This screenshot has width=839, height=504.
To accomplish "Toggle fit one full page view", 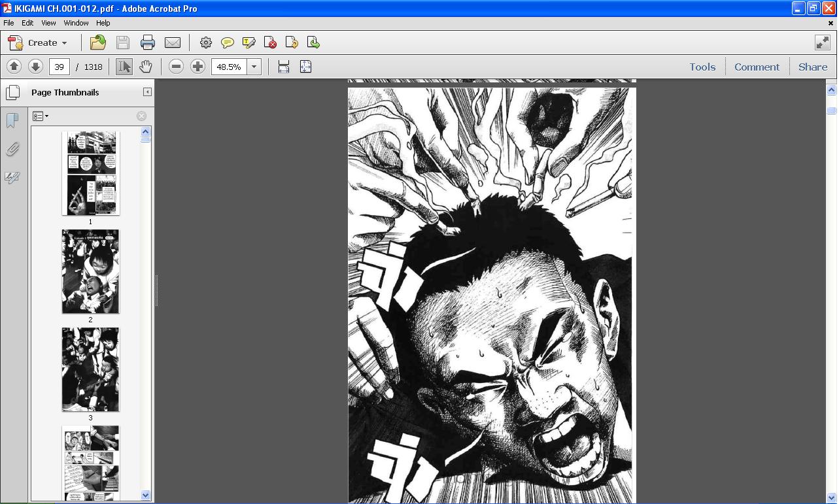I will (305, 67).
